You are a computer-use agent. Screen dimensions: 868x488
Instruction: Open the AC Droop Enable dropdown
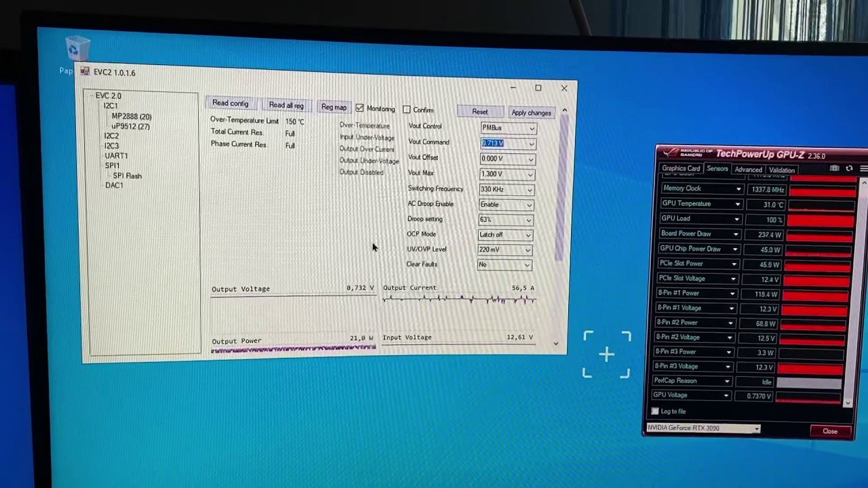(506, 205)
